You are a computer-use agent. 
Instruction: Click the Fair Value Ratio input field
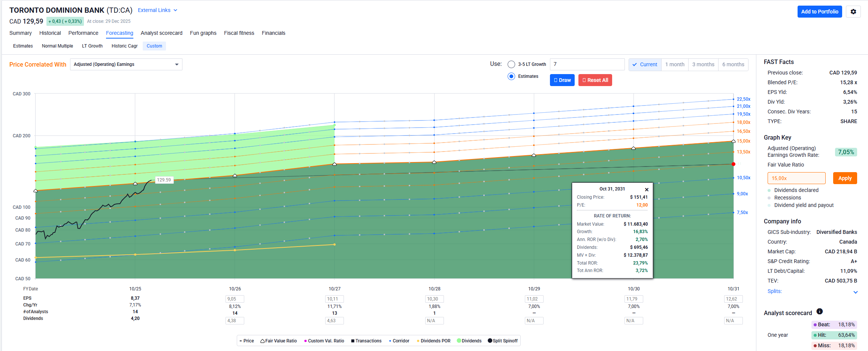tap(796, 178)
